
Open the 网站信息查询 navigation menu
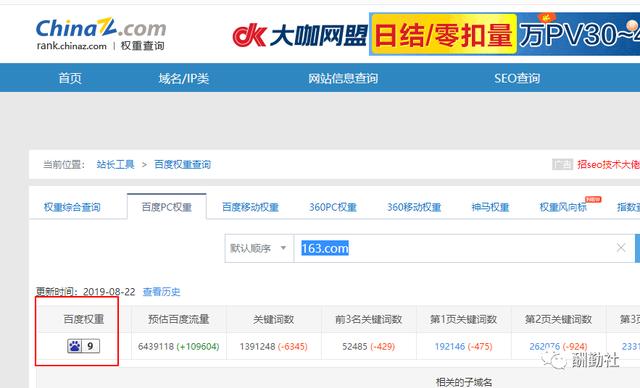(x=343, y=78)
